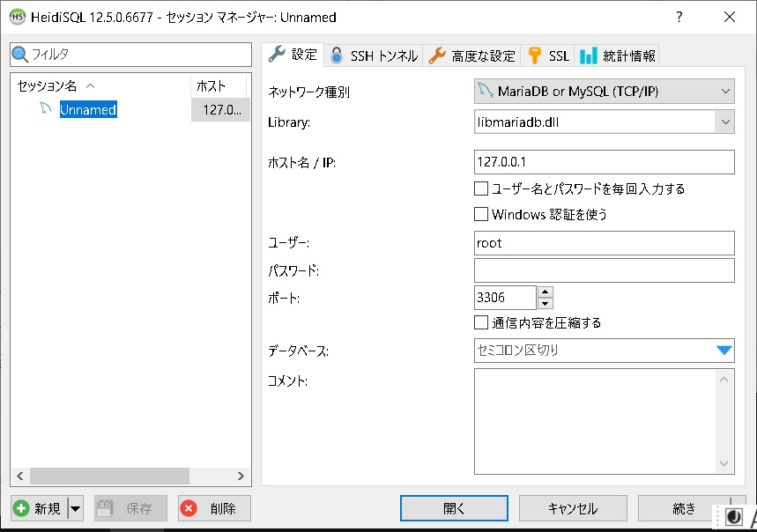Enable Windows 認証を使う checkbox
The image size is (757, 532).
pyautogui.click(x=481, y=214)
